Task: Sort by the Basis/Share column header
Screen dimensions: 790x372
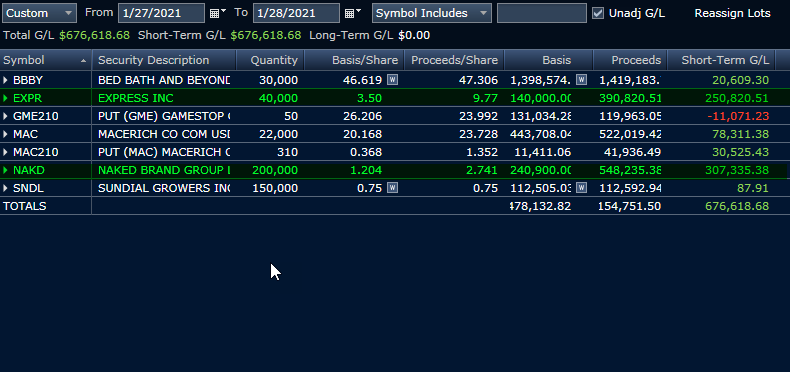Action: pyautogui.click(x=354, y=60)
